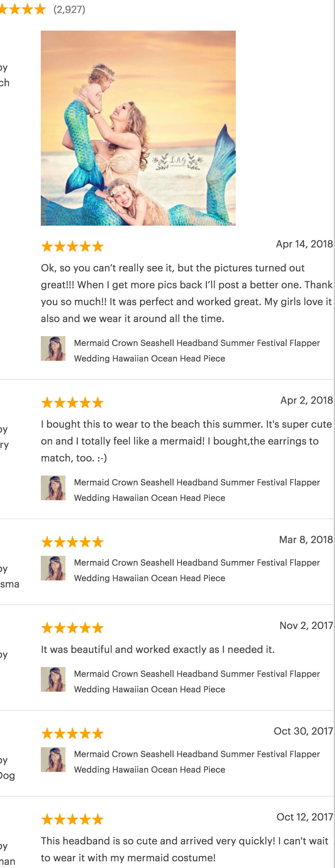Click the stars on the Oct 30, 2017 review
The image size is (335, 868).
click(x=72, y=734)
